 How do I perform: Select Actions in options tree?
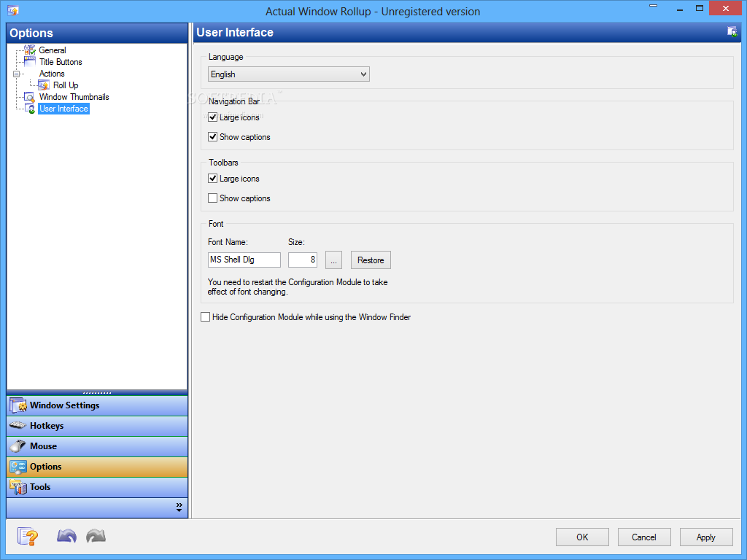pos(52,74)
